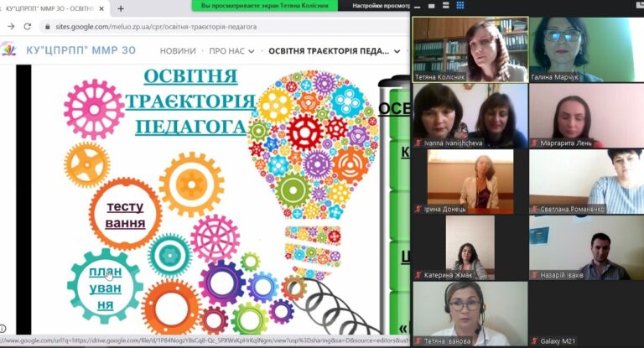Expand the ОСВІТНЯ ТРАЄКТОРІЯ ПЕДА... dropdown

pyautogui.click(x=397, y=51)
